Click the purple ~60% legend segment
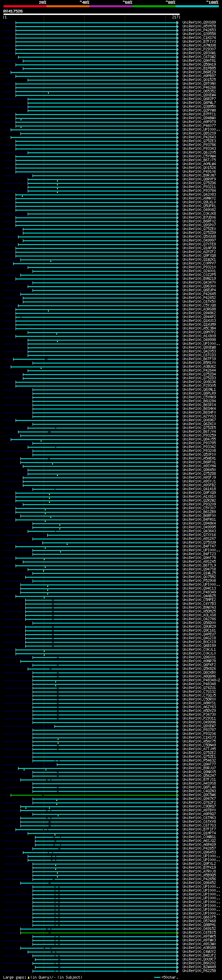222x980 pixels. coord(111,6)
